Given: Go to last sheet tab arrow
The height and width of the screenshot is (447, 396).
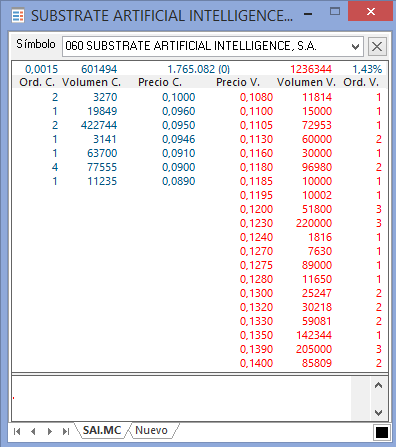Looking at the screenshot, I should click(66, 431).
